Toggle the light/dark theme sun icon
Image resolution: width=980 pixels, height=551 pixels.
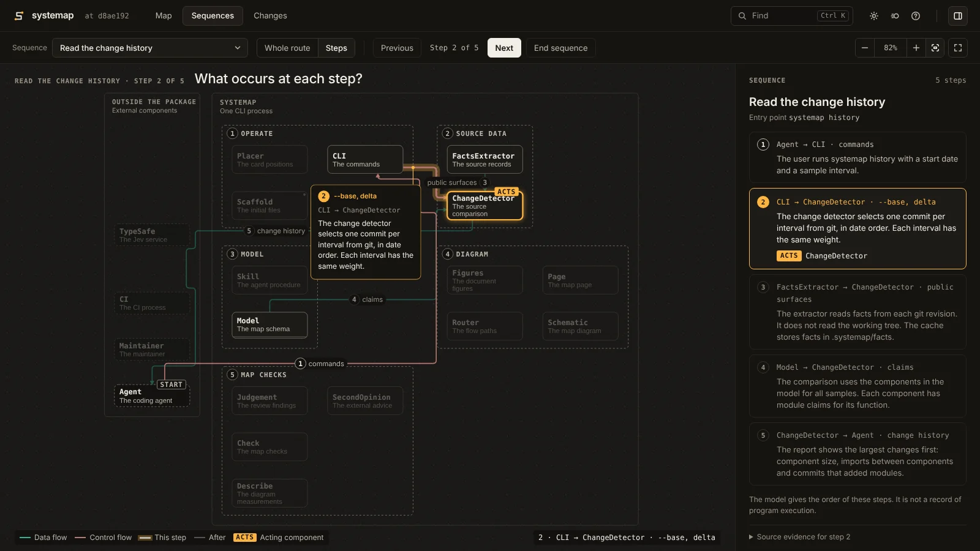(x=874, y=16)
